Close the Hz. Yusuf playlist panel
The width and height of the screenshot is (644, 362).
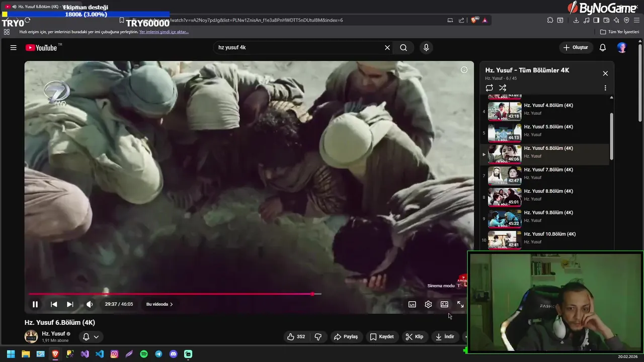[x=605, y=73]
